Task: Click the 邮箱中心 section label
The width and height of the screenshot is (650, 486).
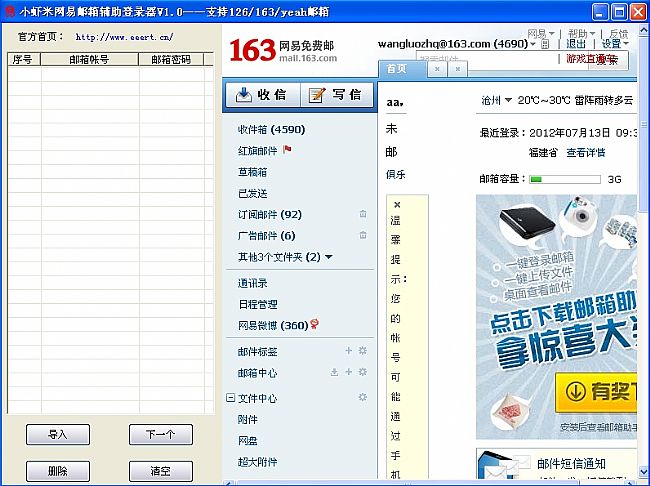Action: (257, 373)
